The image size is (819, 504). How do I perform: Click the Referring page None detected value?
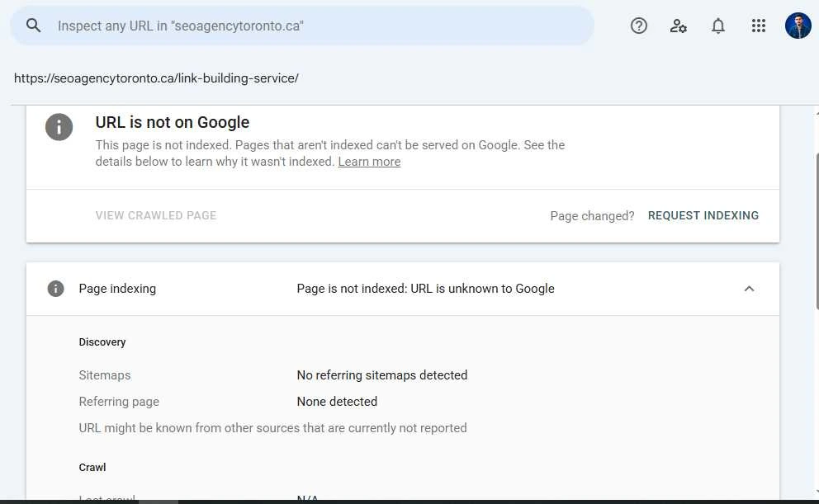(337, 402)
